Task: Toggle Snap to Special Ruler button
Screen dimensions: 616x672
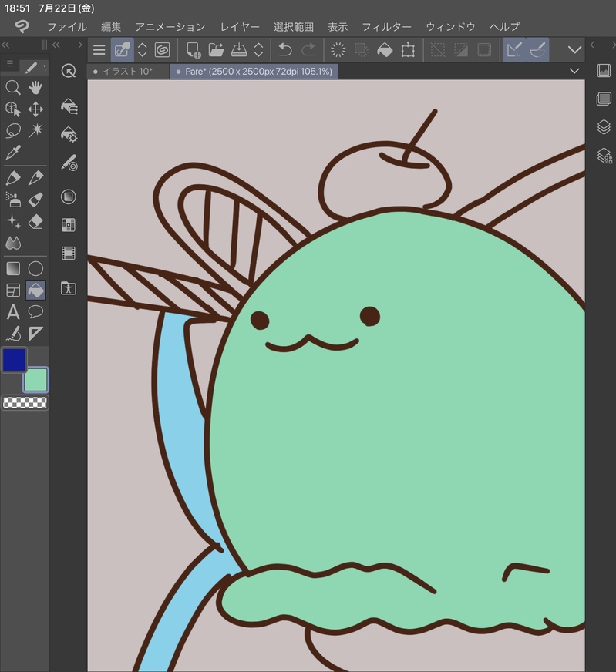Action: click(x=538, y=50)
